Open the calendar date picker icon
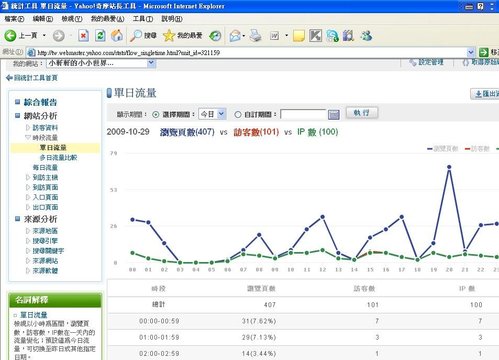Screen dimensions: 499x360 pyautogui.click(x=334, y=114)
